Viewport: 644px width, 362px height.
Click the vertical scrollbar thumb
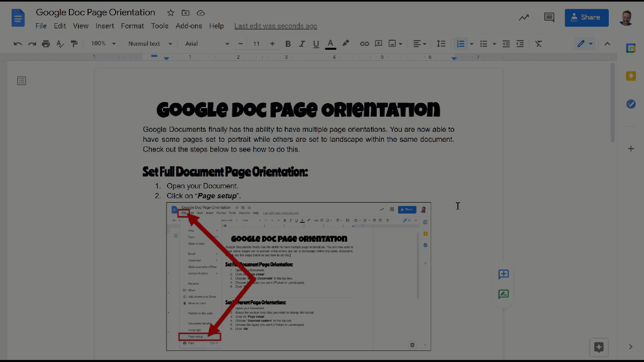(613, 103)
